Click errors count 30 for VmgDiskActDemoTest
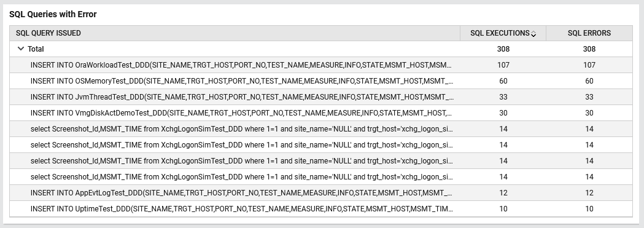Screen dimensions: 644x228 coord(589,113)
